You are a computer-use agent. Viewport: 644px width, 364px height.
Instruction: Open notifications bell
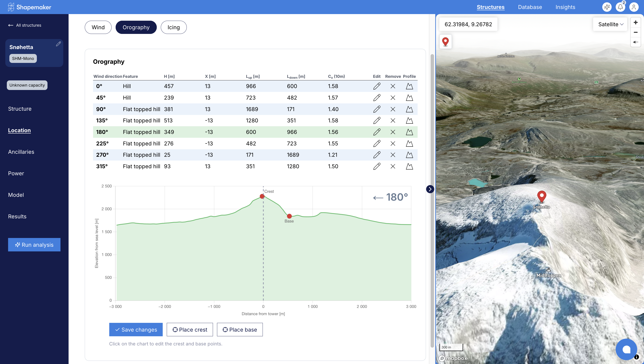coord(620,7)
